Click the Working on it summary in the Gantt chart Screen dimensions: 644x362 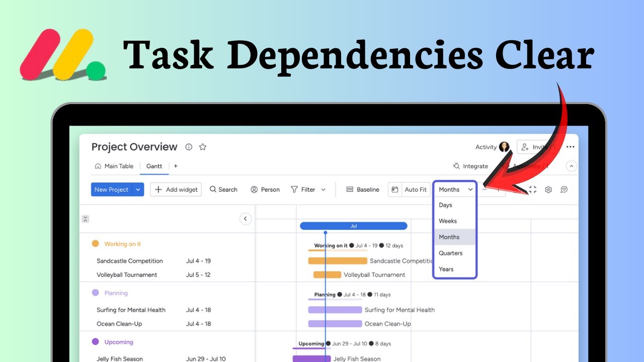click(x=358, y=245)
